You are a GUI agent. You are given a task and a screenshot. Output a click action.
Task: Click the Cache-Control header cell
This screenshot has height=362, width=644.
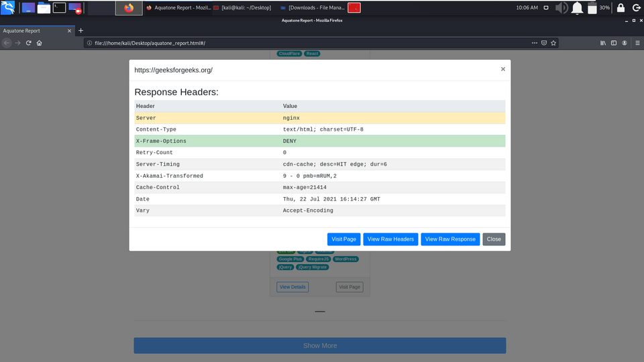point(158,187)
